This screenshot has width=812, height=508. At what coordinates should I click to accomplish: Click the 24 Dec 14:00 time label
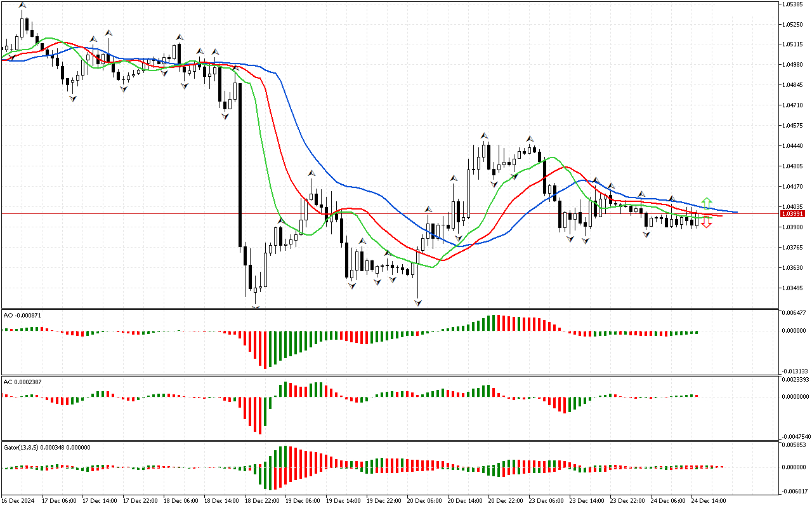pos(709,501)
